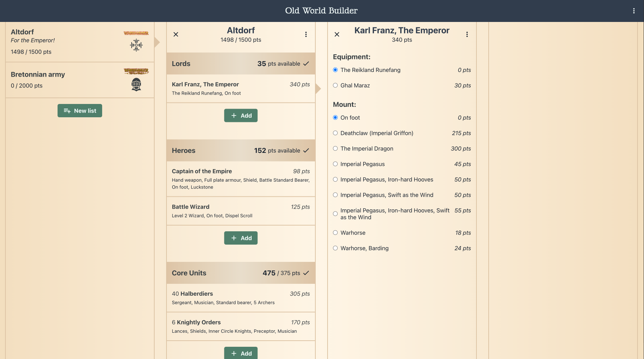The image size is (644, 359).
Task: Click the Lords validity checkmark icon
Action: tap(306, 64)
